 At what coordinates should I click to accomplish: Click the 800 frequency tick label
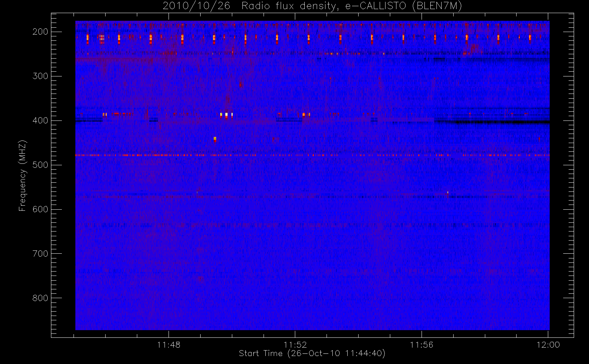pos(40,298)
